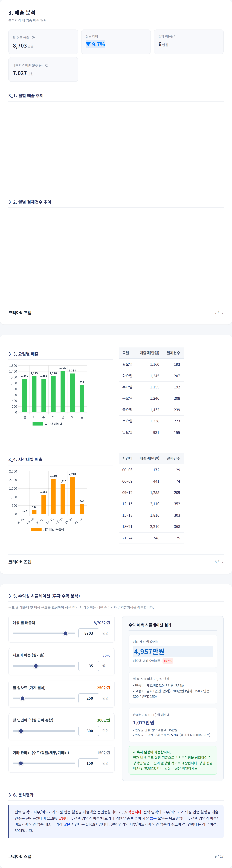Image resolution: width=232 pixels, height=868 pixels.
Task: Click the green 요일별 매출액 legend swatch
Action: (37, 424)
